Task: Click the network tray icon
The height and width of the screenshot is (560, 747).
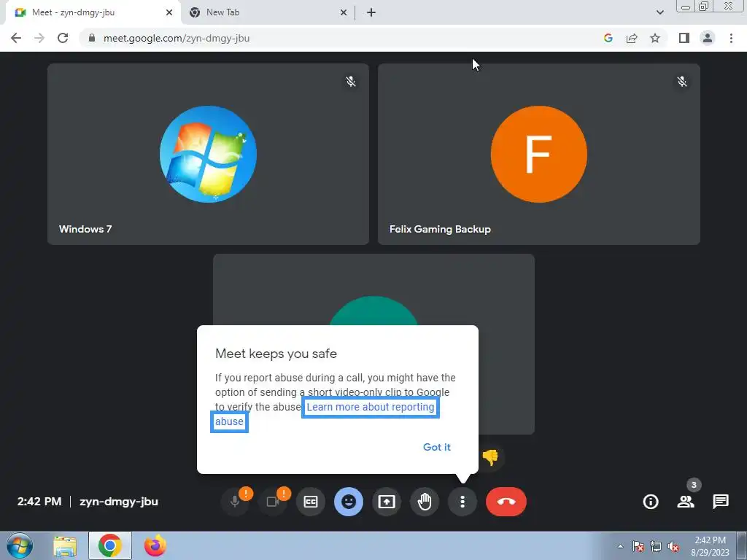Action: pyautogui.click(x=656, y=546)
